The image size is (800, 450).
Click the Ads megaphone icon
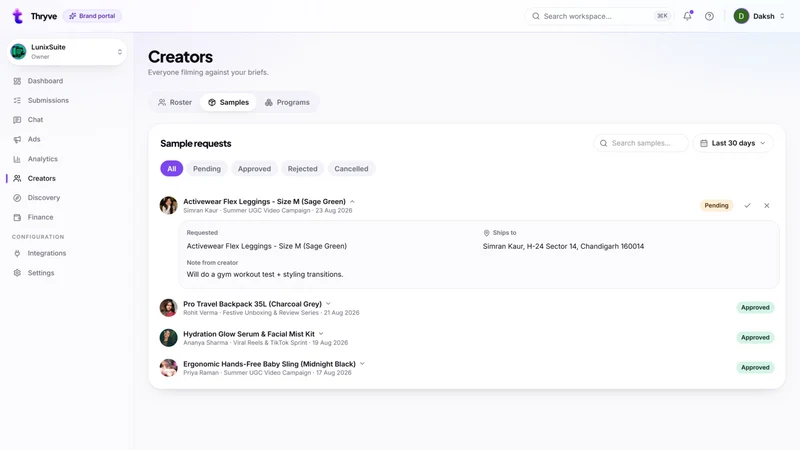click(x=17, y=139)
